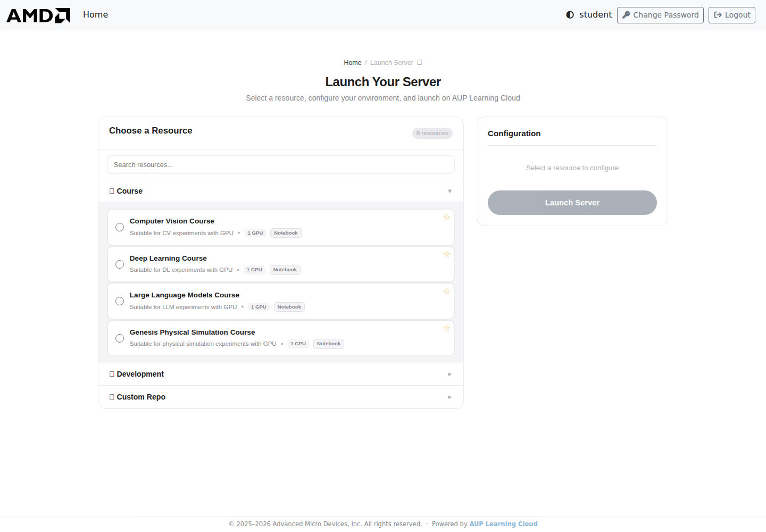Favorite the Genesis Physical Simulation Course star
Screen dimensions: 766x532
coord(447,328)
